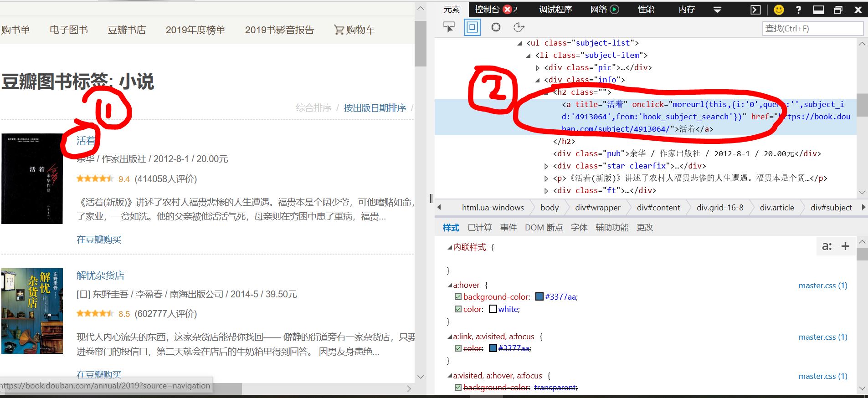The image size is (868, 398).
Task: Open the console drawer icon
Action: (755, 10)
